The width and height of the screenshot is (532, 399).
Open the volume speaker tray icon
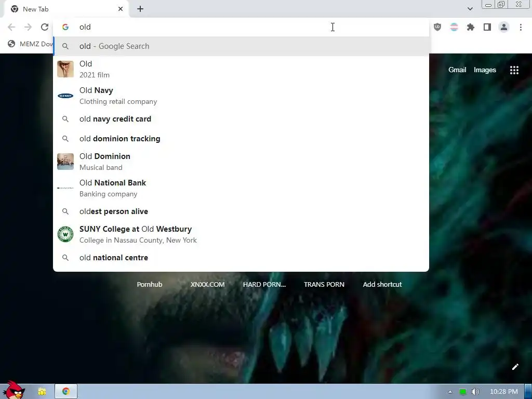pos(475,392)
